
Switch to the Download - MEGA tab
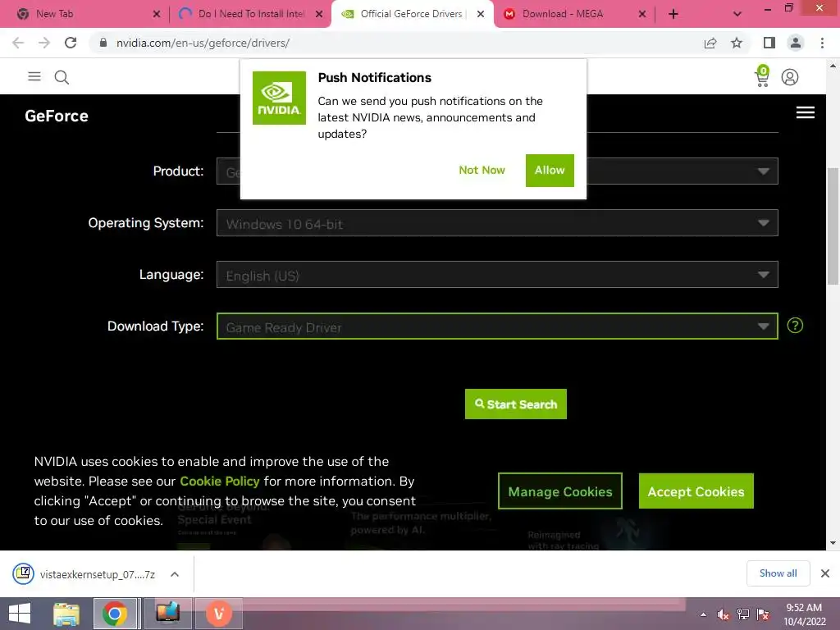tap(563, 14)
